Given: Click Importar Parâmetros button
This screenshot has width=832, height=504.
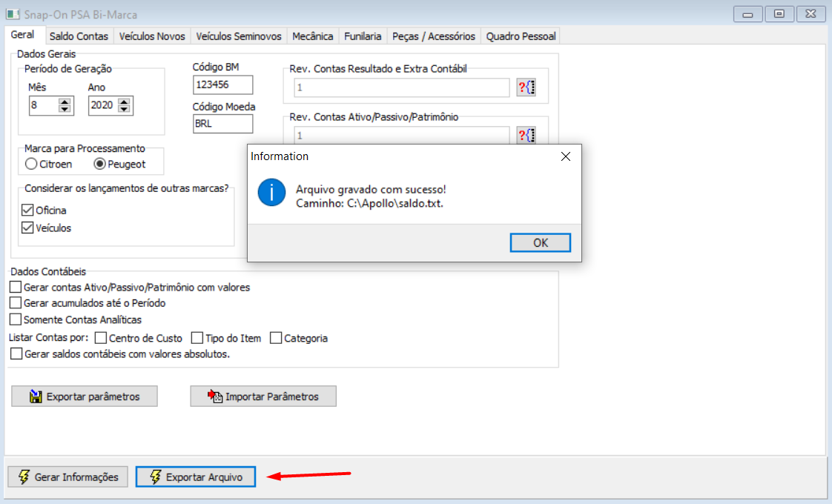Looking at the screenshot, I should click(263, 397).
